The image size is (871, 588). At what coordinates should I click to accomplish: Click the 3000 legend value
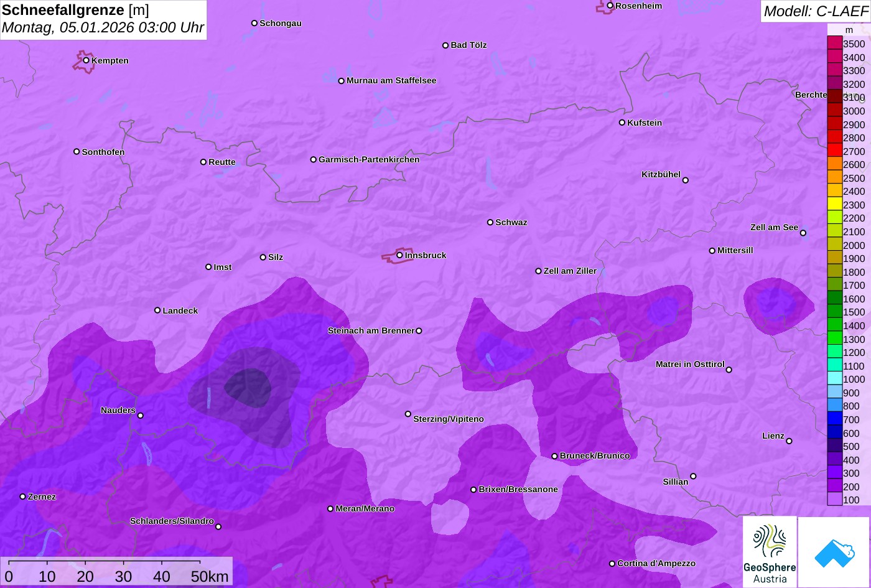[854, 111]
